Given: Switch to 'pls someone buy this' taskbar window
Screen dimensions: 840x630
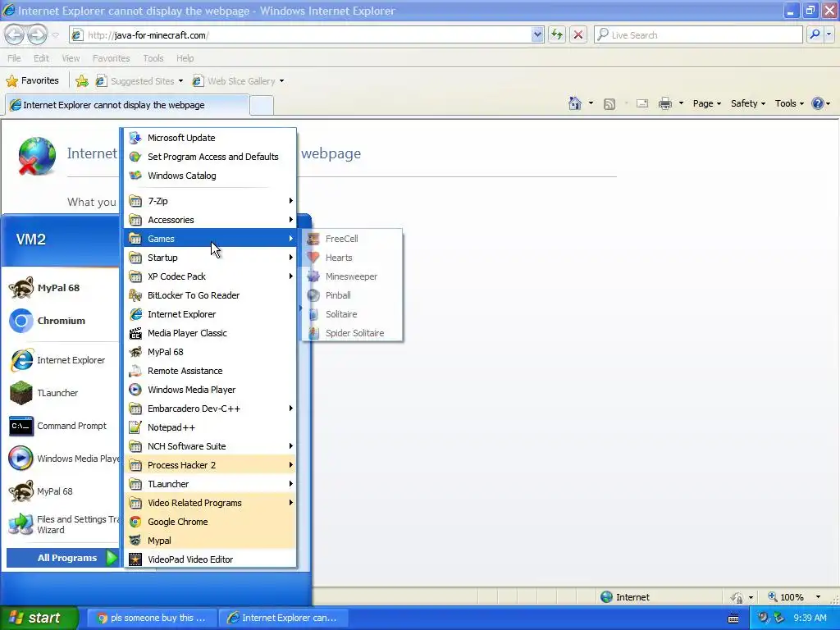Looking at the screenshot, I should pyautogui.click(x=152, y=618).
